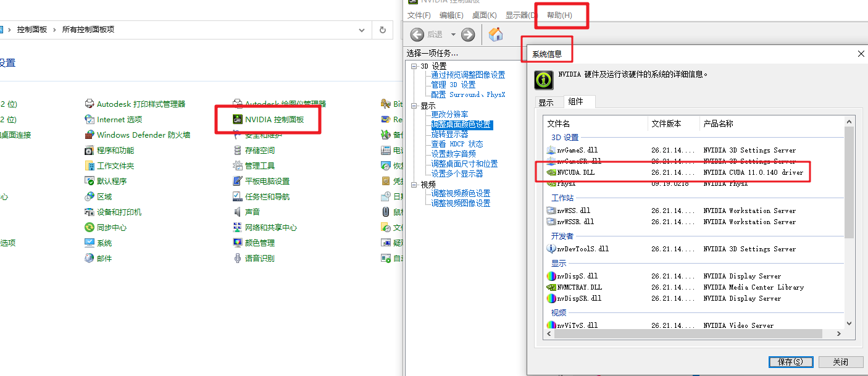Open 邮件 icon

90,258
